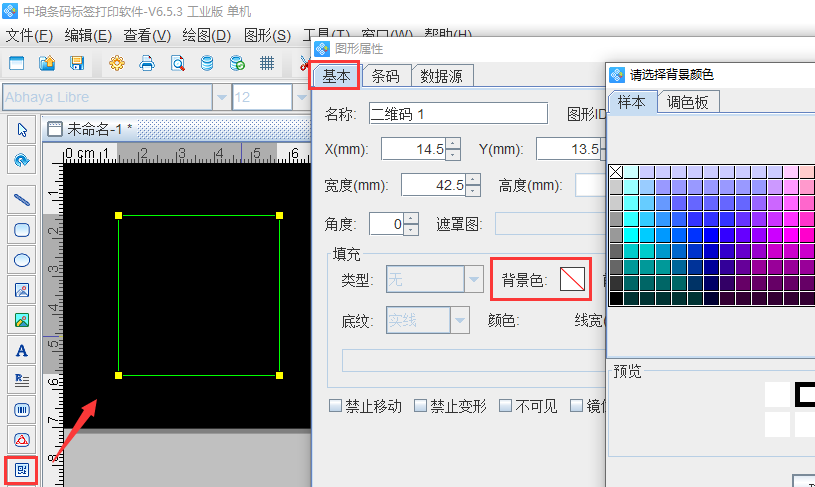Image resolution: width=815 pixels, height=487 pixels.
Task: Select the QR code tool in left toolbar
Action: pos(21,469)
